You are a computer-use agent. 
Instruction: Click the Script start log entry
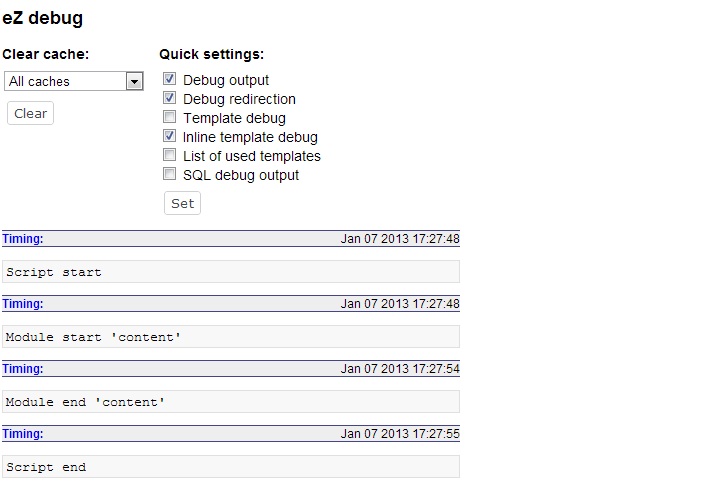point(231,272)
